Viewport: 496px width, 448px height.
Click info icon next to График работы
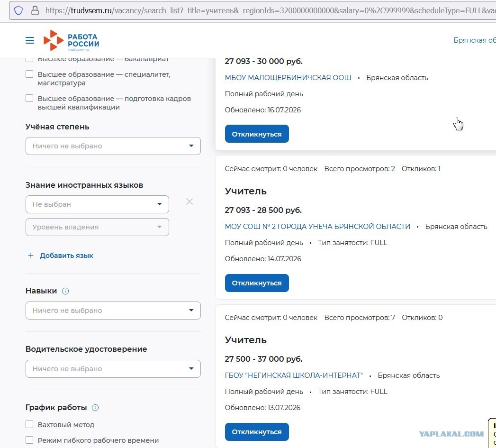coord(95,408)
